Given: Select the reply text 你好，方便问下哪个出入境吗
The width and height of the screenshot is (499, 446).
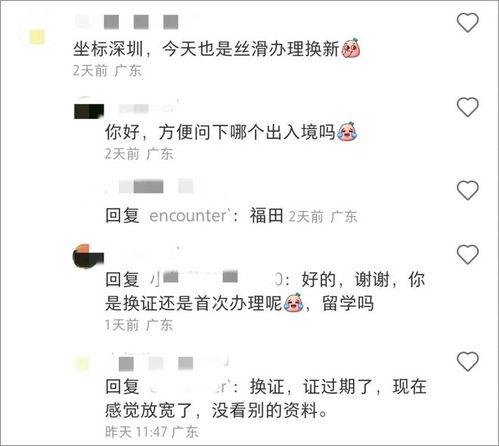Looking at the screenshot, I should tap(220, 132).
